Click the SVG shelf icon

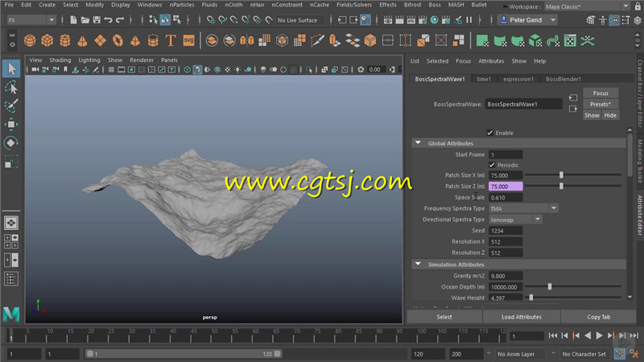(x=188, y=41)
